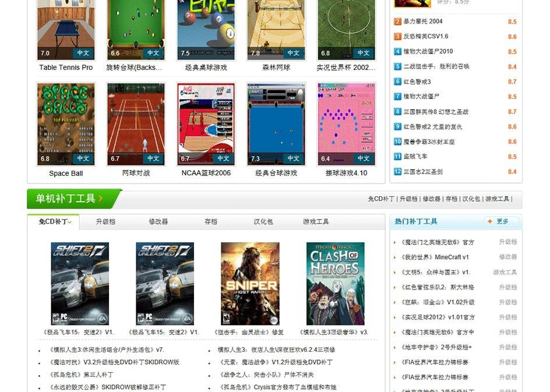Click the rank number 12 badge icon
This screenshot has width=550, height=392.
click(x=397, y=171)
